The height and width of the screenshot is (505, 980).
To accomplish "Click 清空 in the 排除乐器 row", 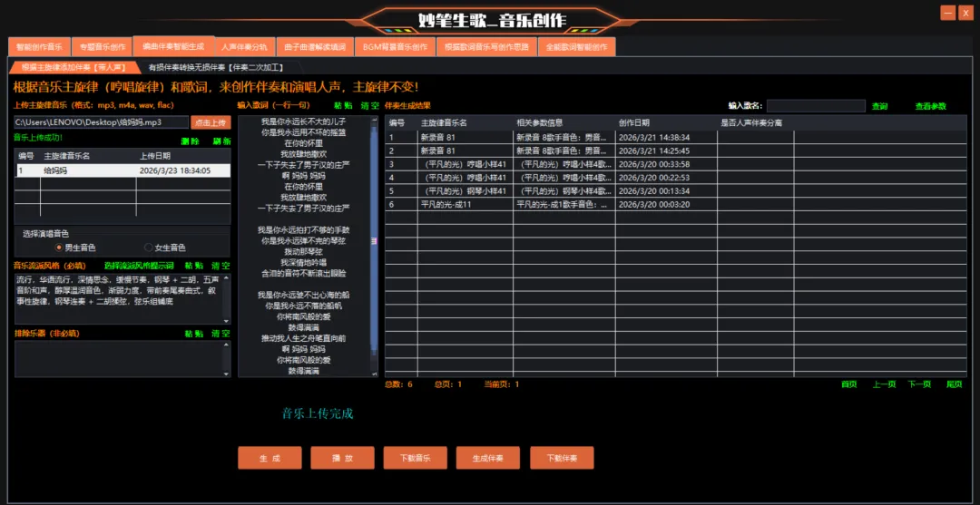I will pos(221,334).
